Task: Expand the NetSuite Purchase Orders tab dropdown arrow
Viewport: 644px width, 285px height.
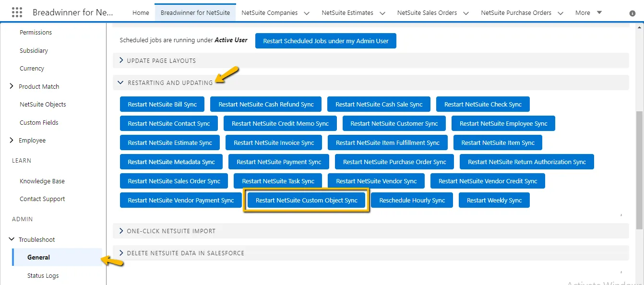Action: coord(561,13)
